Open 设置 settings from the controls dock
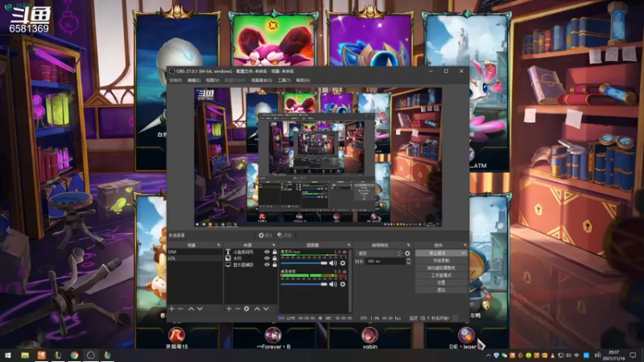This screenshot has width=644, height=362. coord(441,283)
